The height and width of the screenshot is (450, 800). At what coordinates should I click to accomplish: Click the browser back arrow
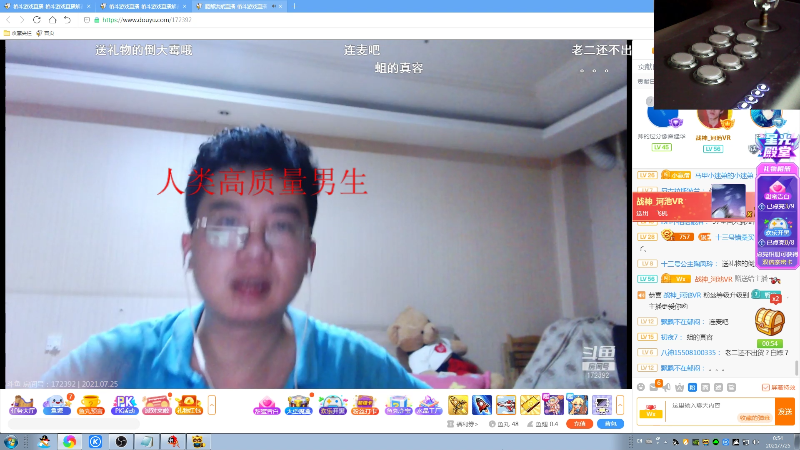[8, 20]
